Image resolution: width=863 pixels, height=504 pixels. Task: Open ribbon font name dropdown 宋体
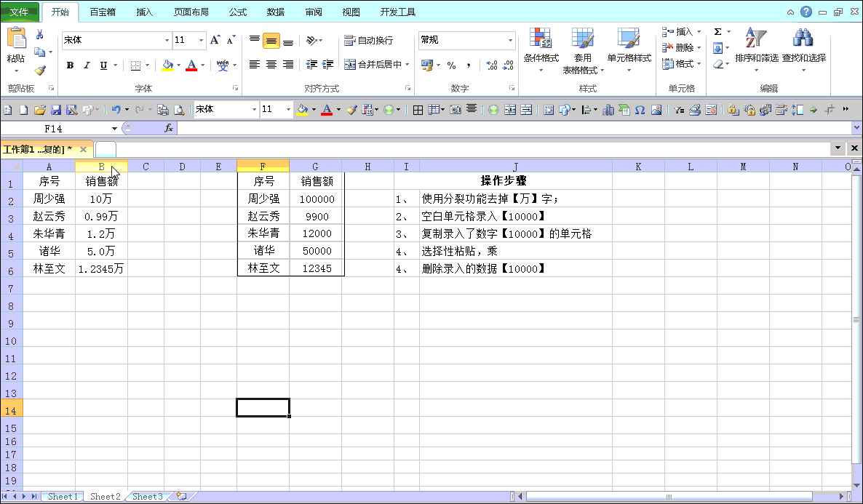click(167, 40)
